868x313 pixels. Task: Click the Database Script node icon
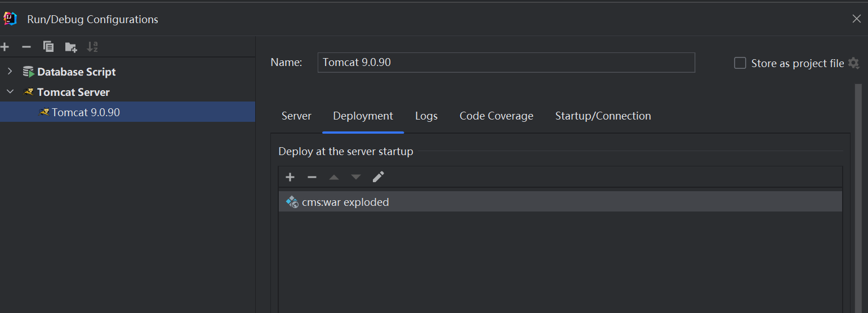(x=28, y=72)
